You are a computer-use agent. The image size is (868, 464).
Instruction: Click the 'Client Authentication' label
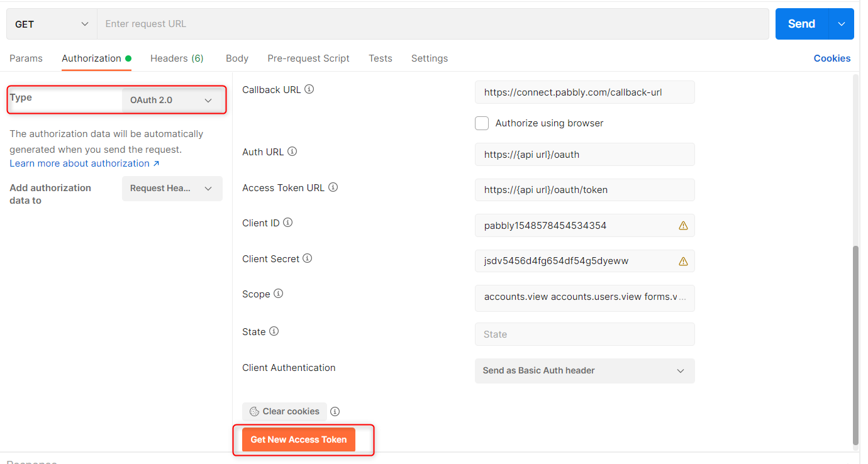click(x=289, y=368)
